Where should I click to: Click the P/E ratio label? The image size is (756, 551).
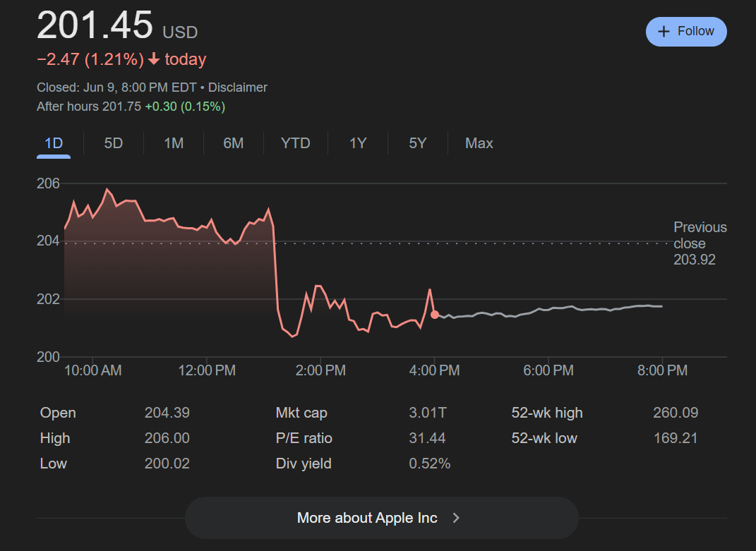pyautogui.click(x=304, y=438)
